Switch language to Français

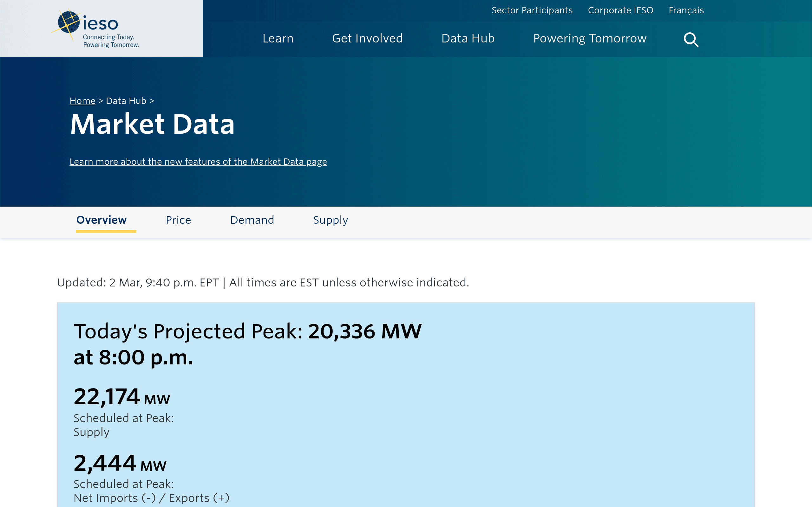[x=686, y=10]
